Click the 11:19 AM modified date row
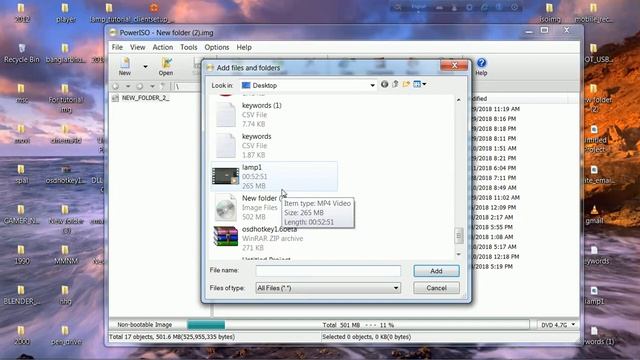Image resolution: width=640 pixels, height=360 pixels. point(496,109)
